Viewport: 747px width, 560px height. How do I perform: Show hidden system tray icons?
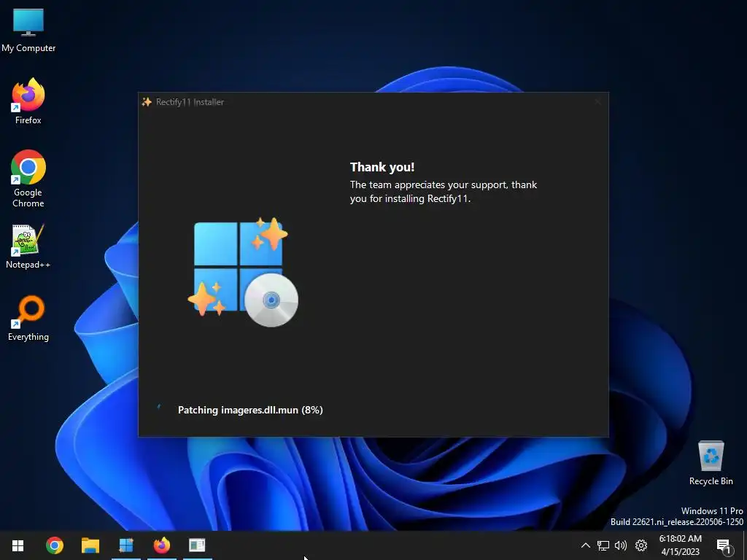586,545
